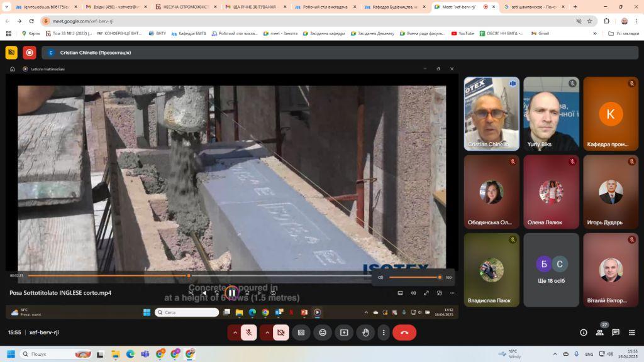Screen dimensions: 644x362
Task: Expand audio settings arrow beside microphone
Action: [x=235, y=332]
